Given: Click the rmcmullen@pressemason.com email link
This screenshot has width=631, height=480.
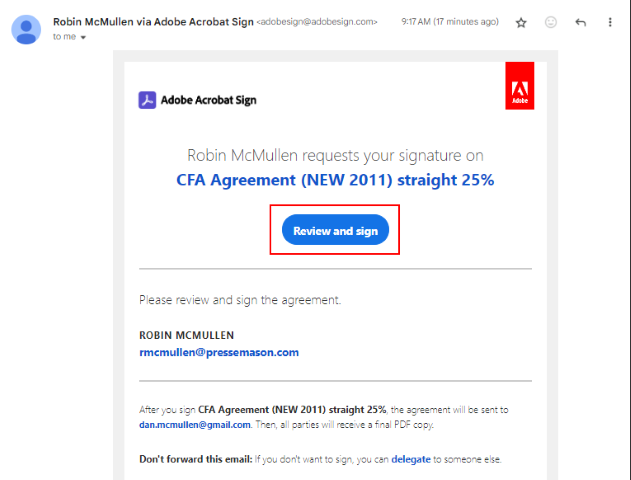Looking at the screenshot, I should tap(219, 352).
